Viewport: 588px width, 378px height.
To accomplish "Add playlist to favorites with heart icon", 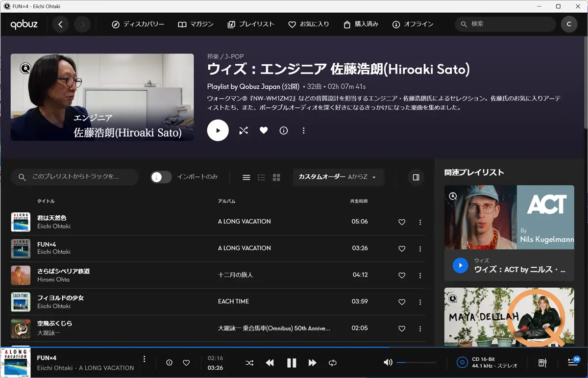I will [x=264, y=130].
